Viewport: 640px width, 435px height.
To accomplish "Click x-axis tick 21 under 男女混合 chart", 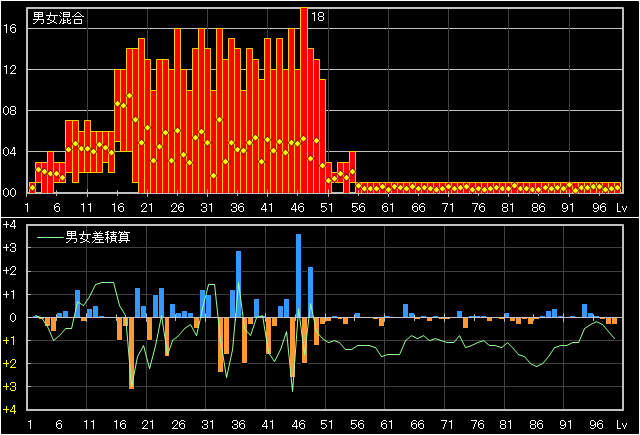I will point(147,208).
